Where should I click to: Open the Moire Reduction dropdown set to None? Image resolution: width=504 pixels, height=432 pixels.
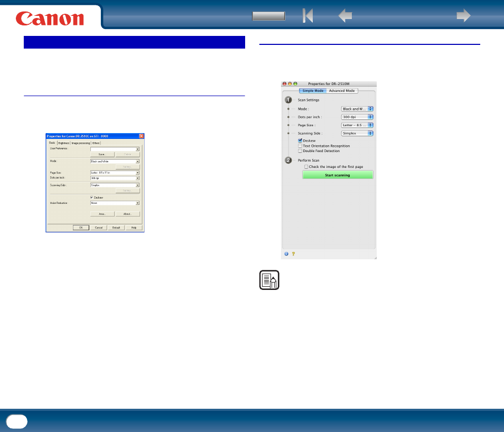[115, 203]
